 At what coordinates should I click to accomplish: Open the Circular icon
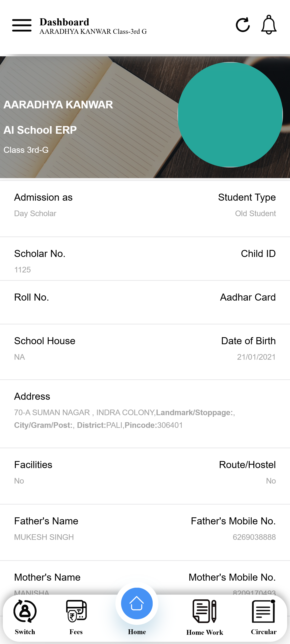[263, 611]
